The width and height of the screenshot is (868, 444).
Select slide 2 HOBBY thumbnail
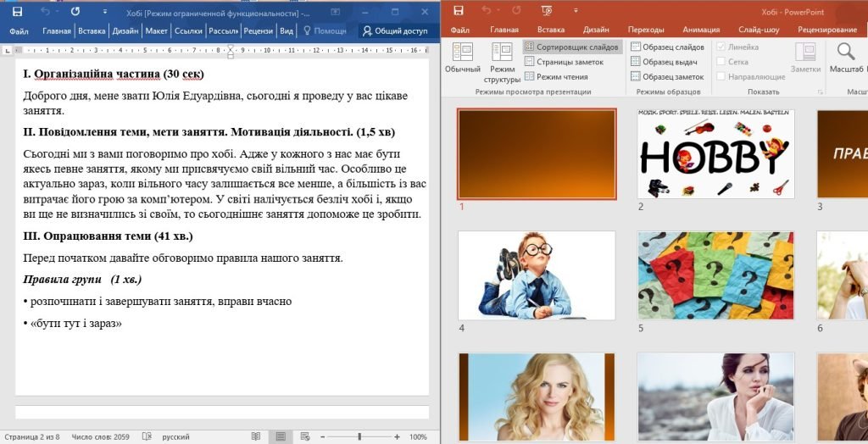tap(715, 154)
